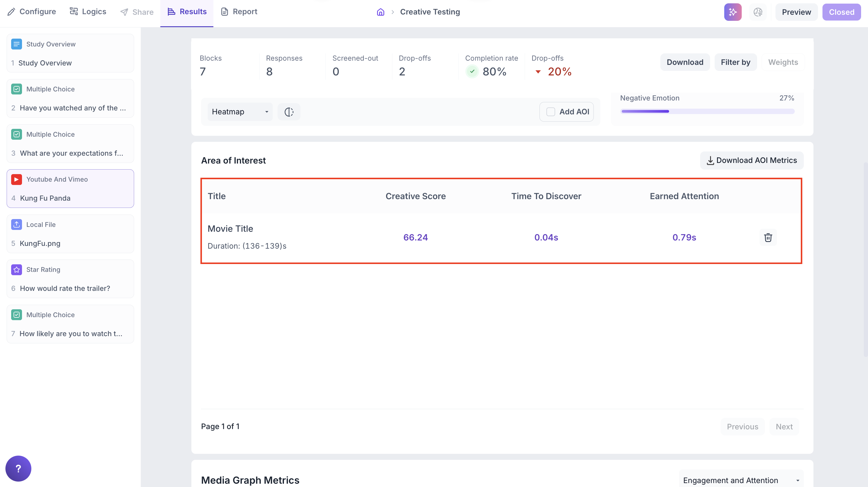Click the Closed status button
This screenshot has width=868, height=487.
point(841,12)
